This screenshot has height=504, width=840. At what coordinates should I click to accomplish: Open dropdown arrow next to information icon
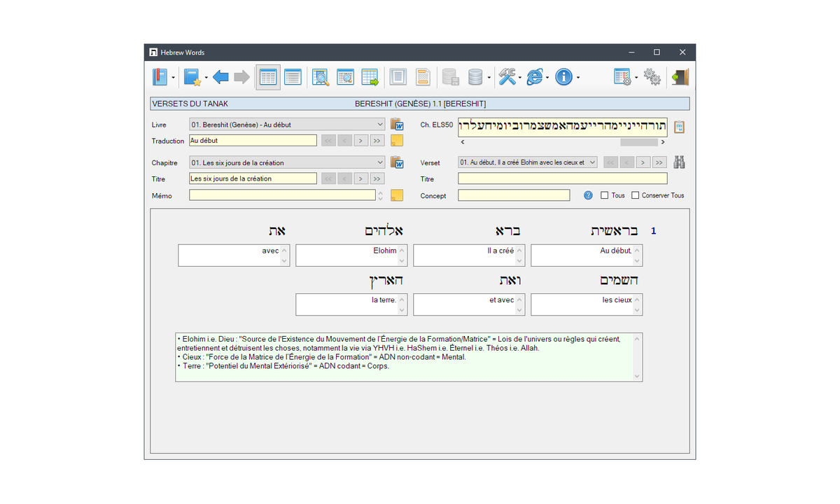click(x=577, y=78)
